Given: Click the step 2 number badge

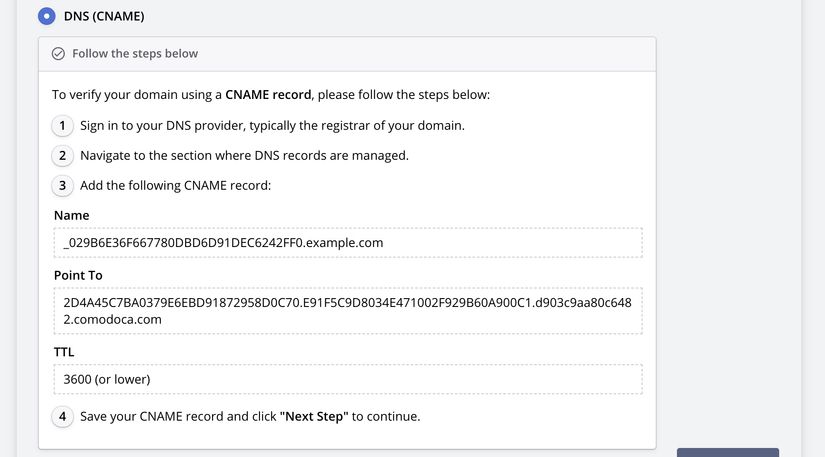Looking at the screenshot, I should [63, 156].
